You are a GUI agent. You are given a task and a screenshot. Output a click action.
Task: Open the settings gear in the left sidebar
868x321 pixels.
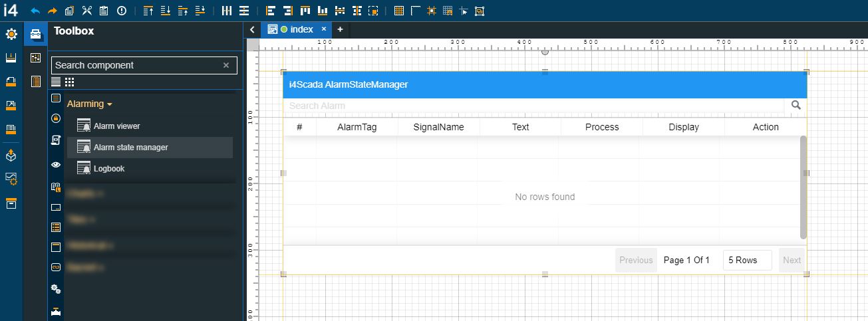pos(11,34)
